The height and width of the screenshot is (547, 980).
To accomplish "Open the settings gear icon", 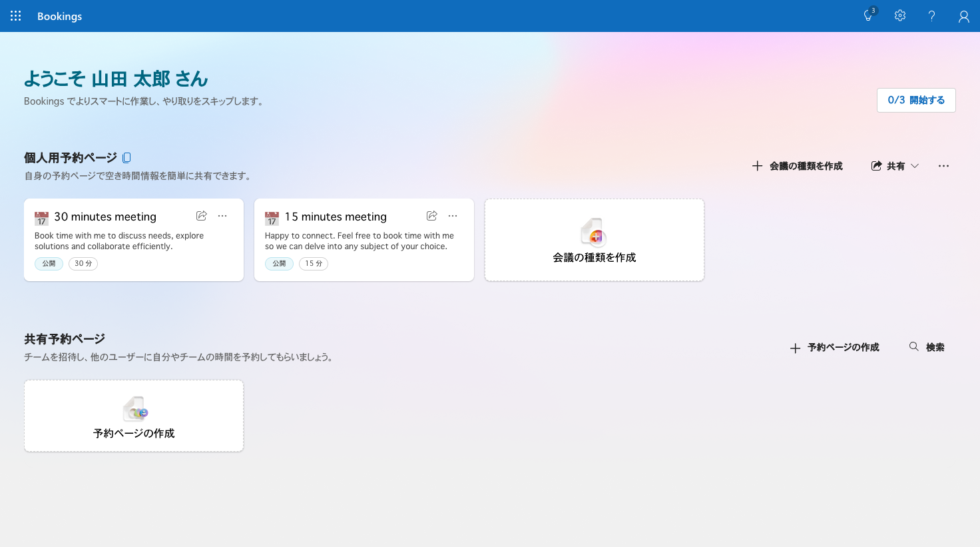I will pos(900,15).
